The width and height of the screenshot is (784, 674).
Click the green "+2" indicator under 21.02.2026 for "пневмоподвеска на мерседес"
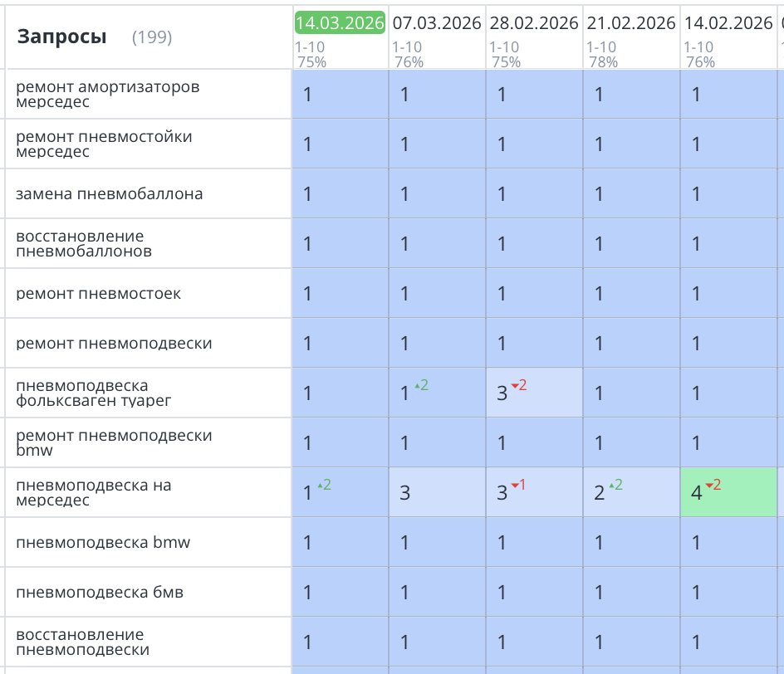[616, 485]
